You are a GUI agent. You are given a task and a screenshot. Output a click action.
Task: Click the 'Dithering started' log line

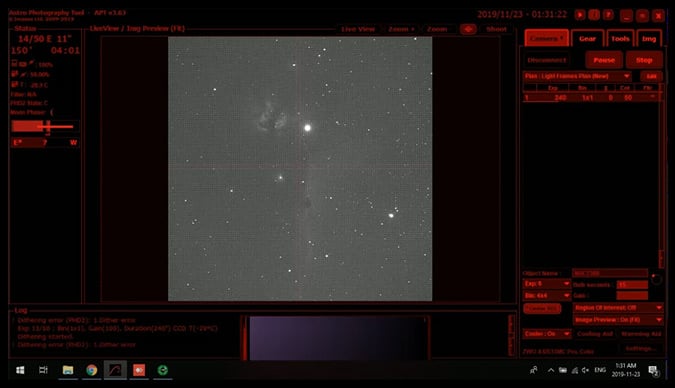pos(46,336)
